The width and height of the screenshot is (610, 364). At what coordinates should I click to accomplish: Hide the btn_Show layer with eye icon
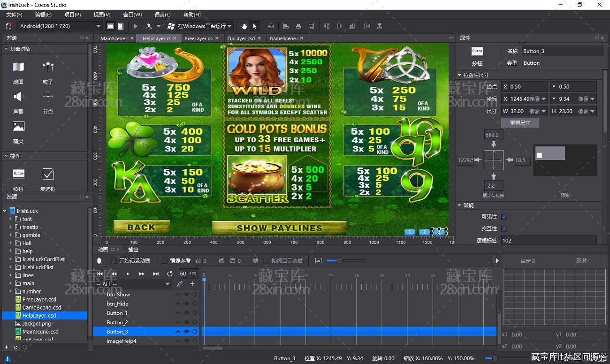[186, 295]
